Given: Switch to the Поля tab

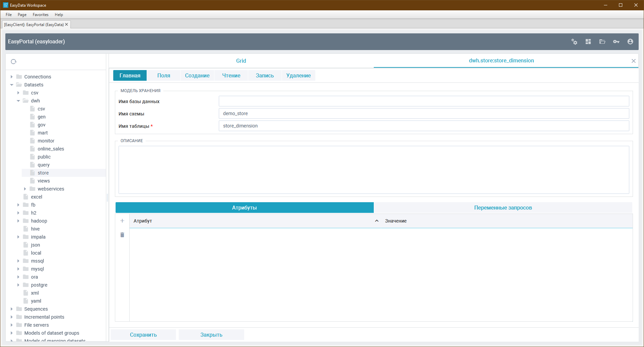Looking at the screenshot, I should pos(164,76).
